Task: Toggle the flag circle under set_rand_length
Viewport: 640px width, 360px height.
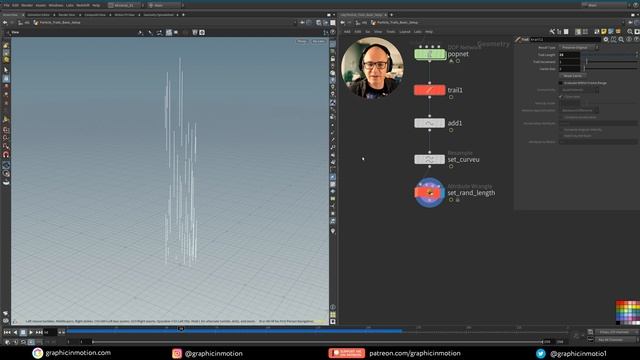Action: point(451,200)
